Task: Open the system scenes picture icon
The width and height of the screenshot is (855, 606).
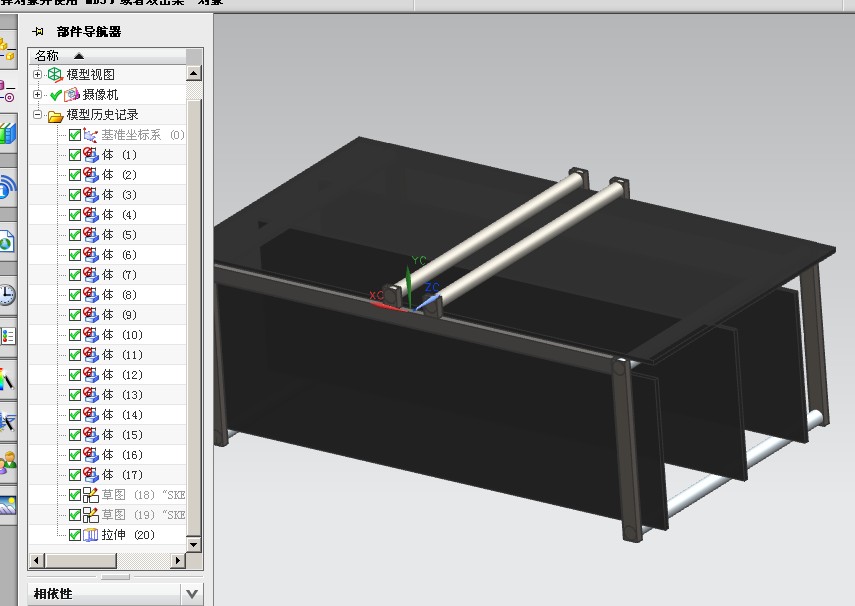Action: coord(7,506)
